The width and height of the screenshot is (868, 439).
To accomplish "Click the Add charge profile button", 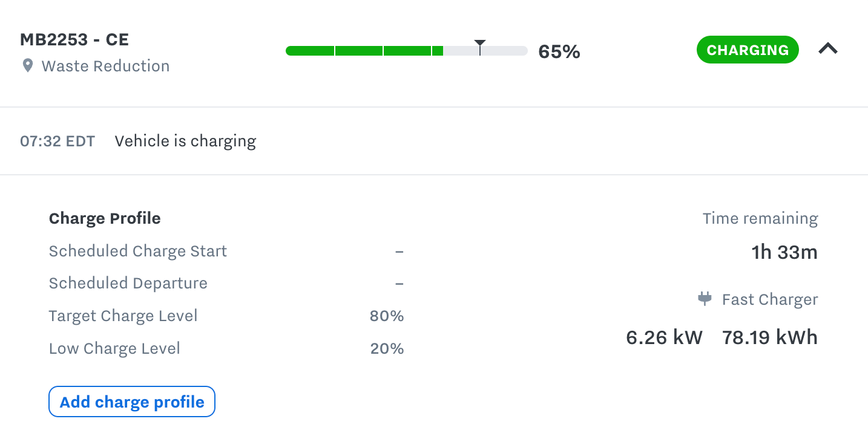I will coord(131,401).
